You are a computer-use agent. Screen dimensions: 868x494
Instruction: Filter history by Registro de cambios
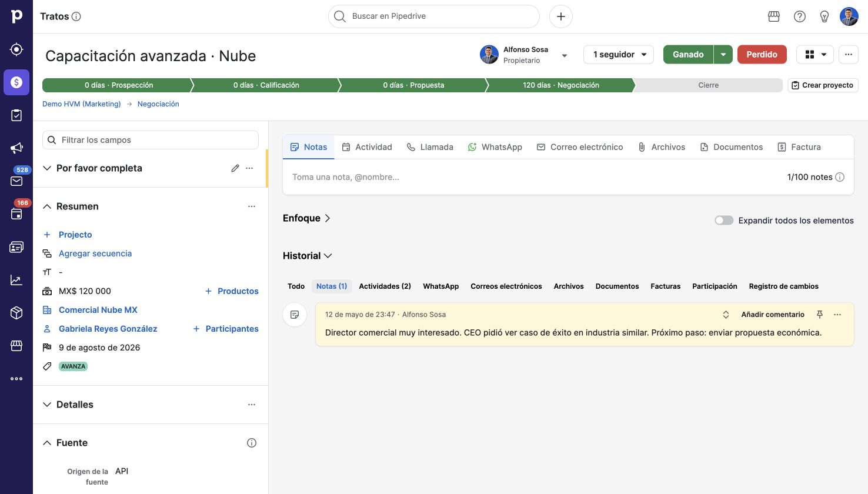click(783, 286)
